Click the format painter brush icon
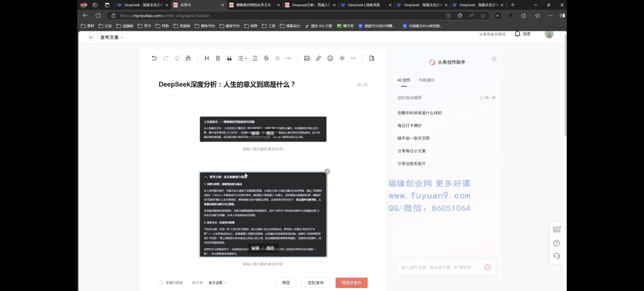 [188, 58]
